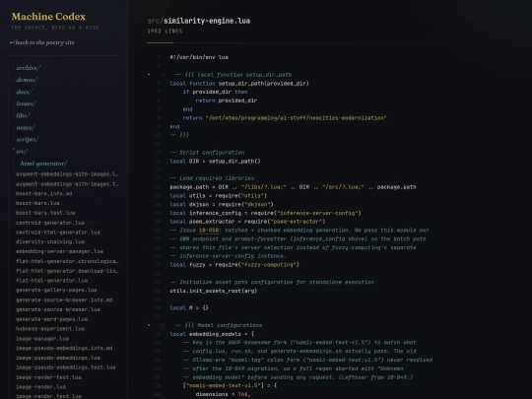Viewport: 532px width, 399px height.
Task: Open image-render.lua file
Action: click(x=40, y=387)
